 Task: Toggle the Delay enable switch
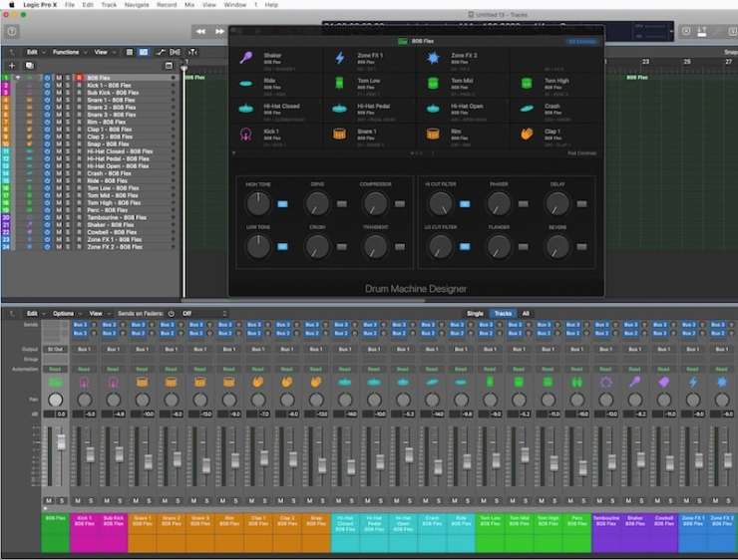pos(581,204)
